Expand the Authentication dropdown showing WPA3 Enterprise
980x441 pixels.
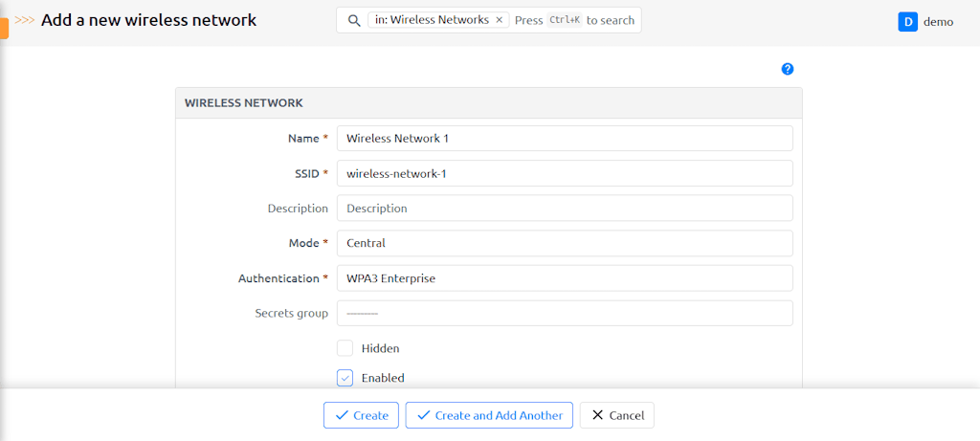(x=565, y=278)
